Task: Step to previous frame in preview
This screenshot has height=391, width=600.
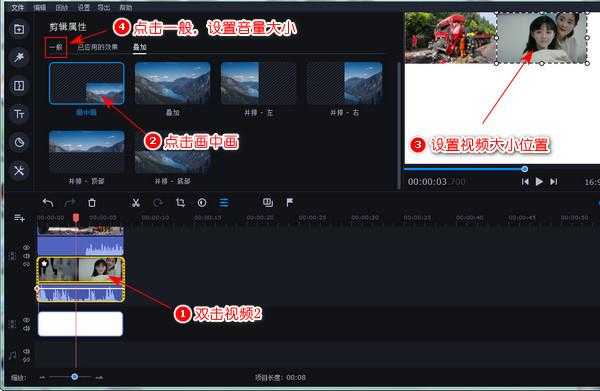Action: click(x=525, y=182)
